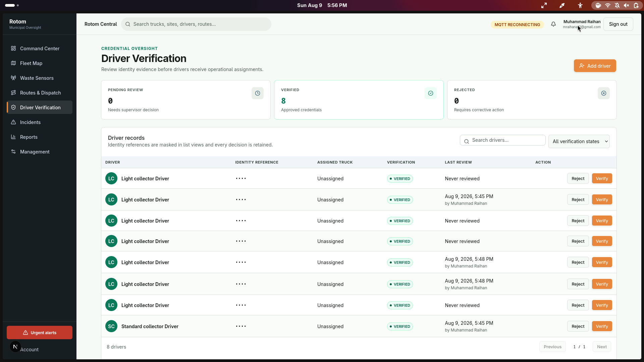The width and height of the screenshot is (644, 362).
Task: Navigate to Waste Sensors
Action: click(x=40, y=78)
